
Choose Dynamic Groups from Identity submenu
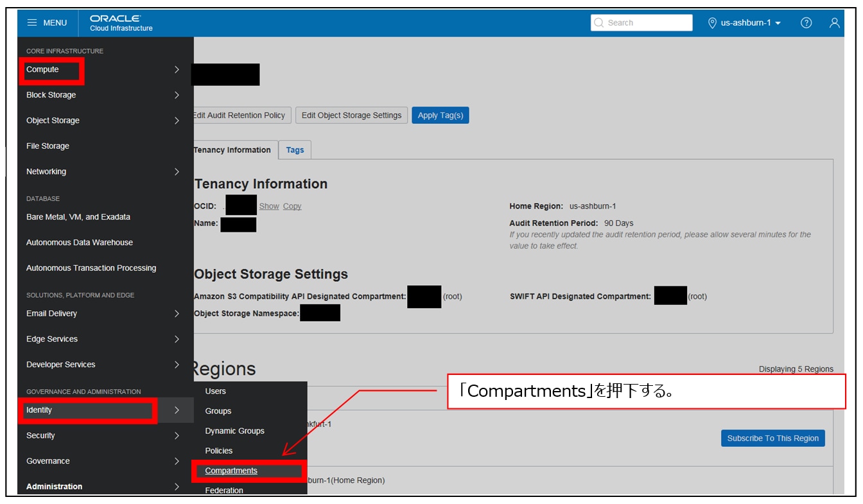pos(235,431)
